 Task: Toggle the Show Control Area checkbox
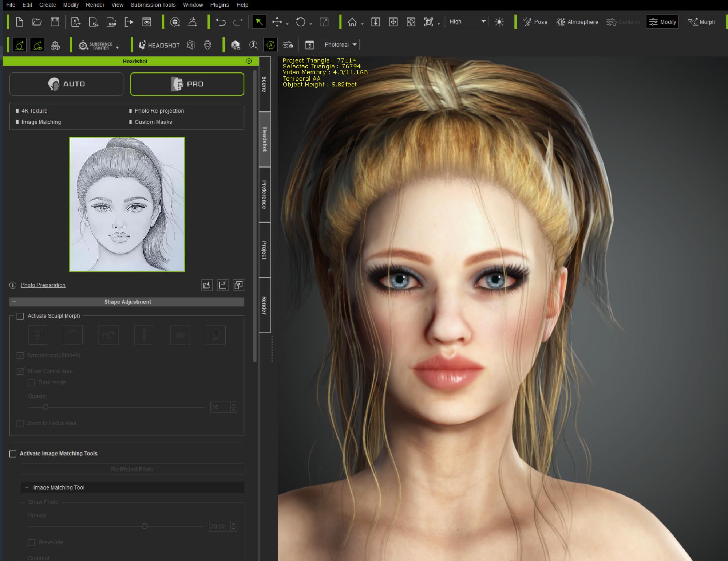point(20,371)
